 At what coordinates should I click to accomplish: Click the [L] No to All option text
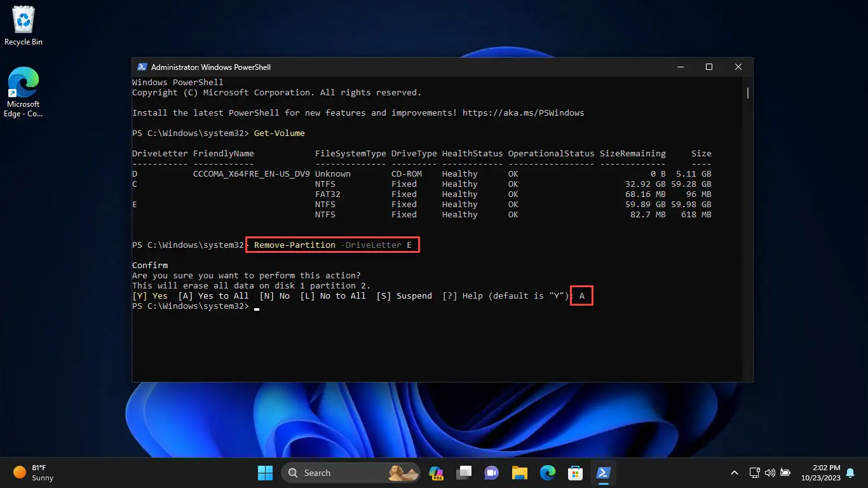click(x=333, y=296)
